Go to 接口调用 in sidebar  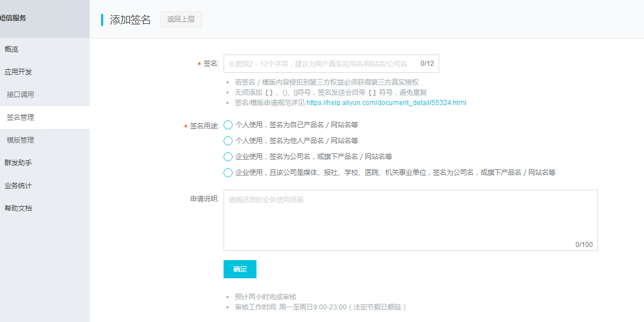20,95
